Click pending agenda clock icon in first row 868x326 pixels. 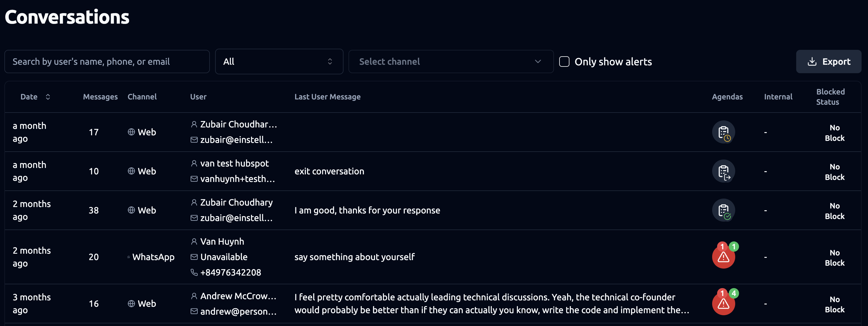(724, 132)
